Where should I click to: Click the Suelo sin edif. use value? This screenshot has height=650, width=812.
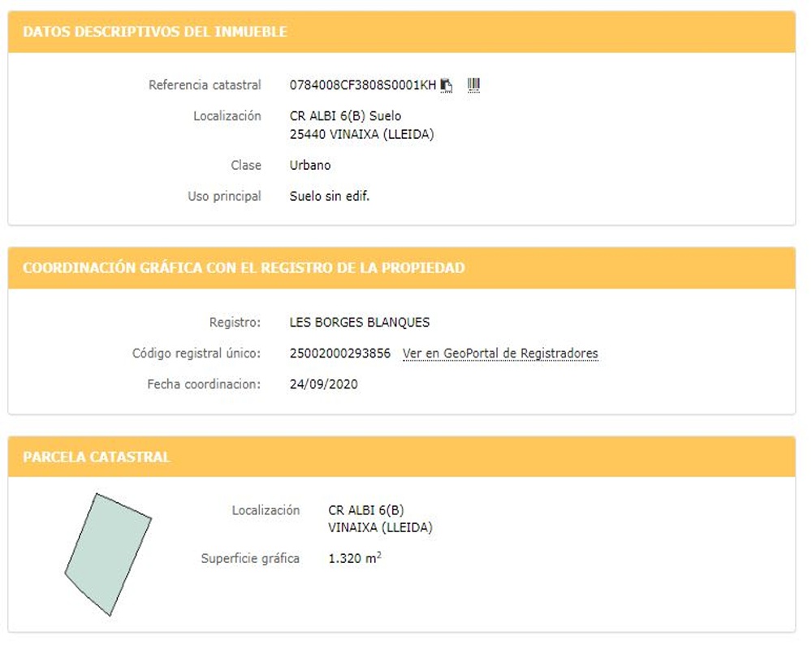pos(330,197)
